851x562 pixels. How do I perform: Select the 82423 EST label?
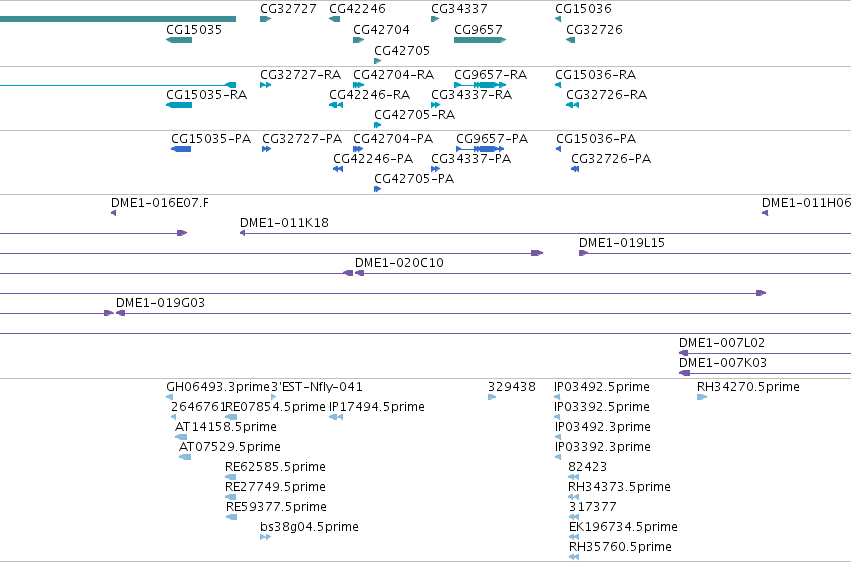tap(587, 468)
